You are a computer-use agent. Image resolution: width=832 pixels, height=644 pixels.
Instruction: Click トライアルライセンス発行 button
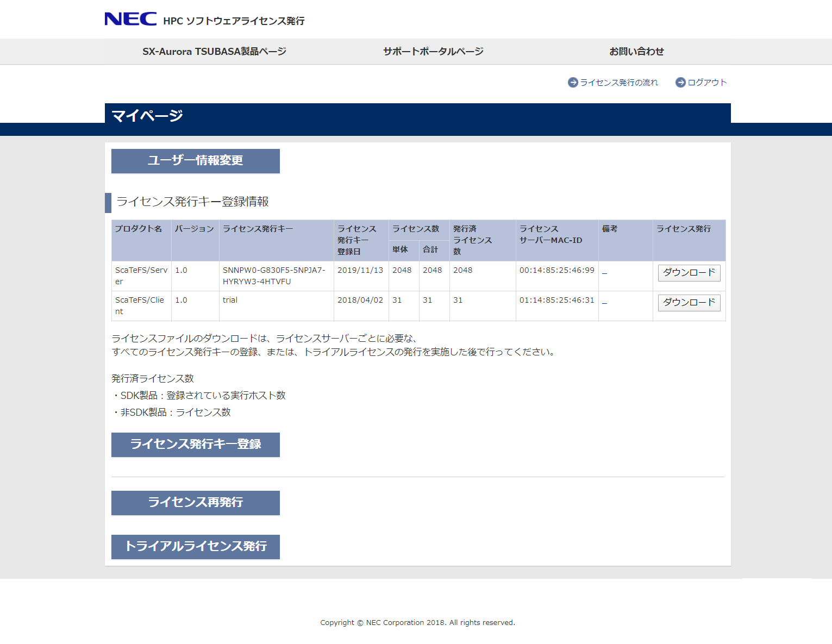[x=196, y=547]
